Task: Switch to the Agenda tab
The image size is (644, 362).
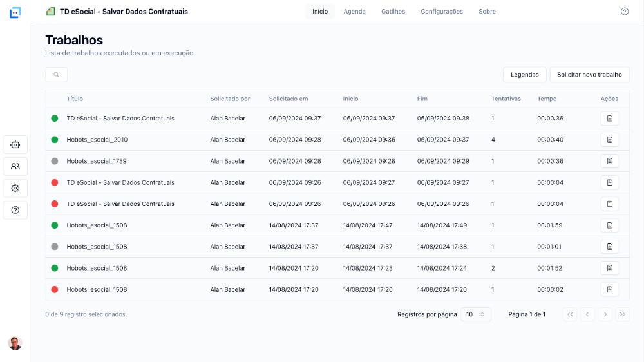Action: click(354, 12)
